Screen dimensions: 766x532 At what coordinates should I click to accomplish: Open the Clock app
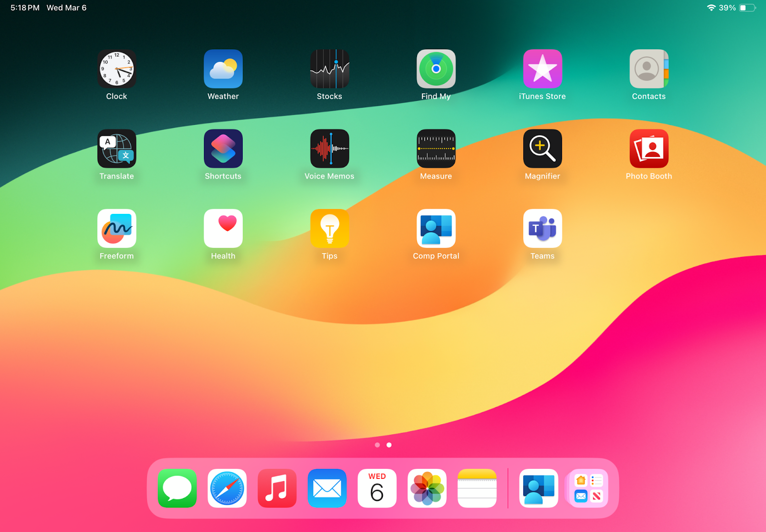pos(116,69)
